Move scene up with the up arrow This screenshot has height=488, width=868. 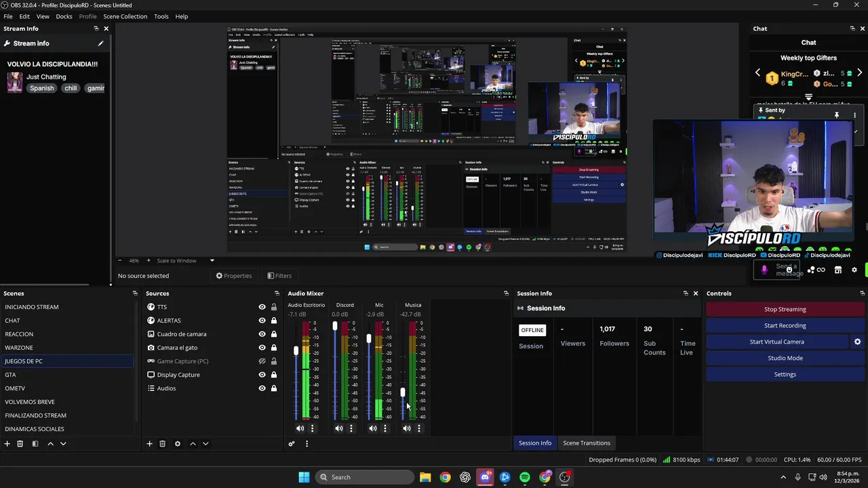coord(50,444)
